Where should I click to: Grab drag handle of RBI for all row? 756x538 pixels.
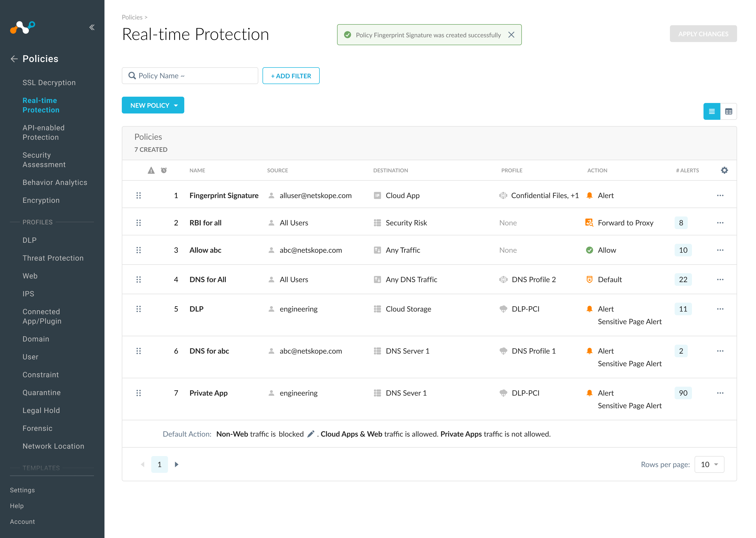[x=139, y=223]
